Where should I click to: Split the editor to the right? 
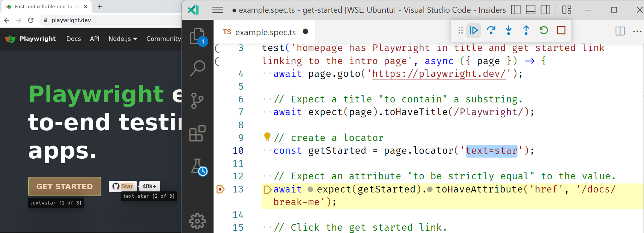coord(620,31)
